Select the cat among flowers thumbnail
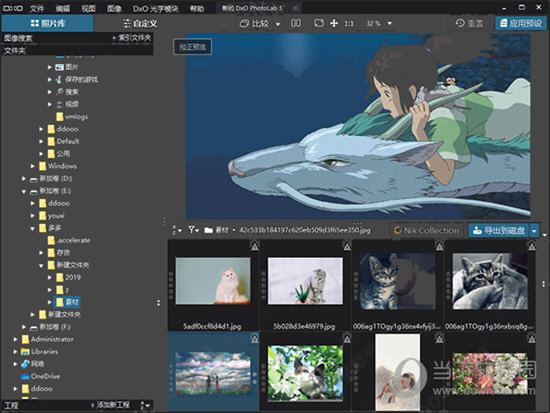Image resolution: width=550 pixels, height=413 pixels. pos(305,373)
